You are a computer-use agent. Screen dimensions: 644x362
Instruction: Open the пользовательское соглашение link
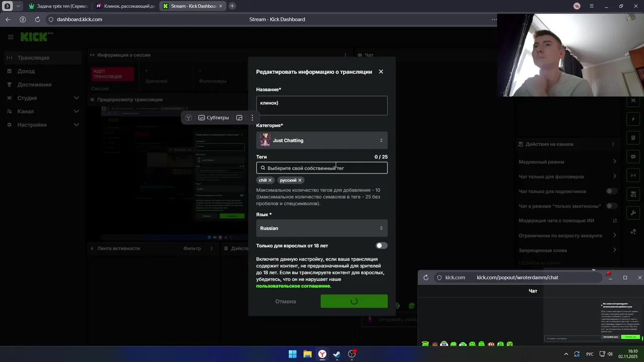[293, 286]
